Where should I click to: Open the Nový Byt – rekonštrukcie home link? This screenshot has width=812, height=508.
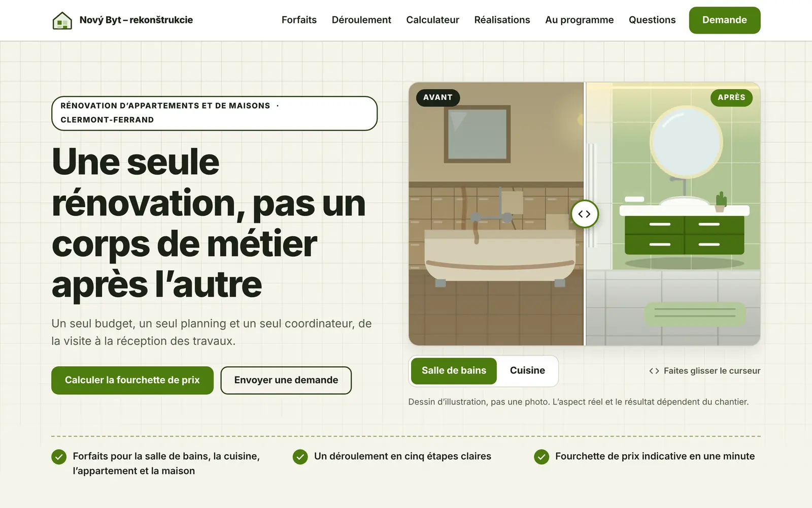coord(122,20)
